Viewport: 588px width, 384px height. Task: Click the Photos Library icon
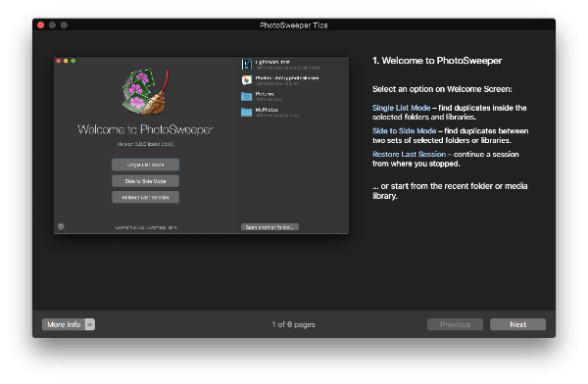[246, 80]
